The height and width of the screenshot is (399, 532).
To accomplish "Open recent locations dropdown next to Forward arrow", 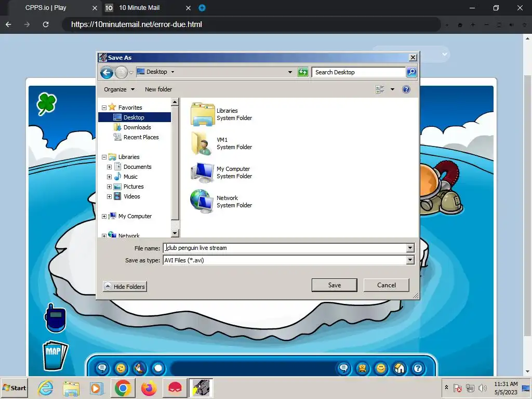I will point(131,73).
